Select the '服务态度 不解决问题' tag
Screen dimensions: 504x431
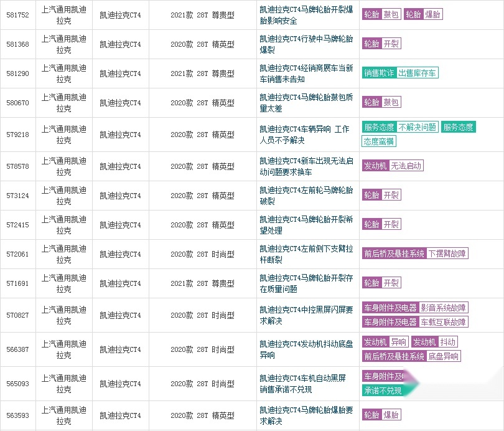point(400,127)
